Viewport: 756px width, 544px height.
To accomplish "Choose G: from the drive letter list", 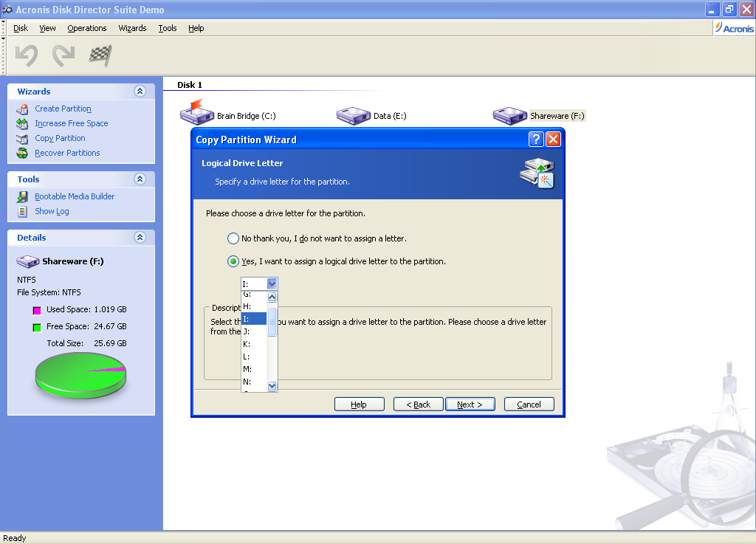I will click(254, 294).
